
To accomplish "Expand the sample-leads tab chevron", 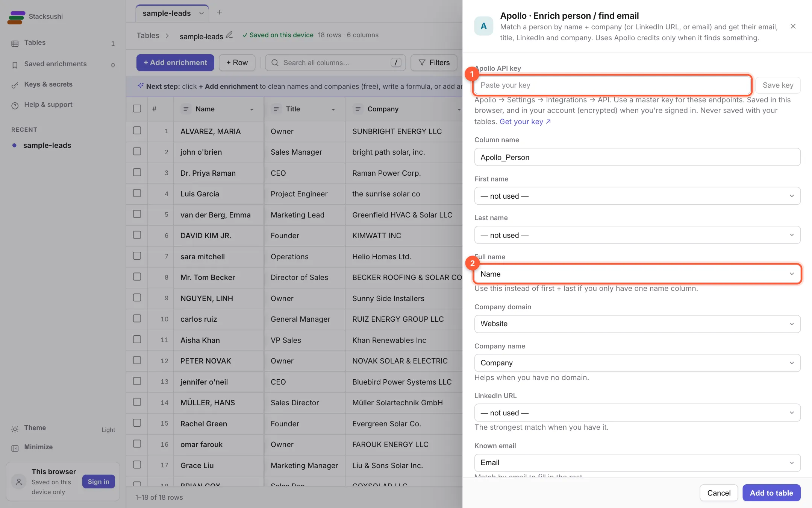I will pyautogui.click(x=201, y=13).
